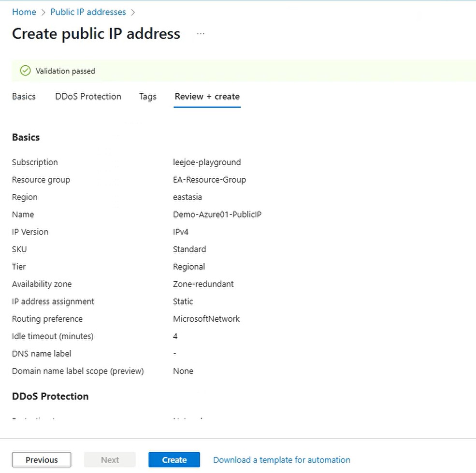Click the Basics section heading

click(26, 137)
